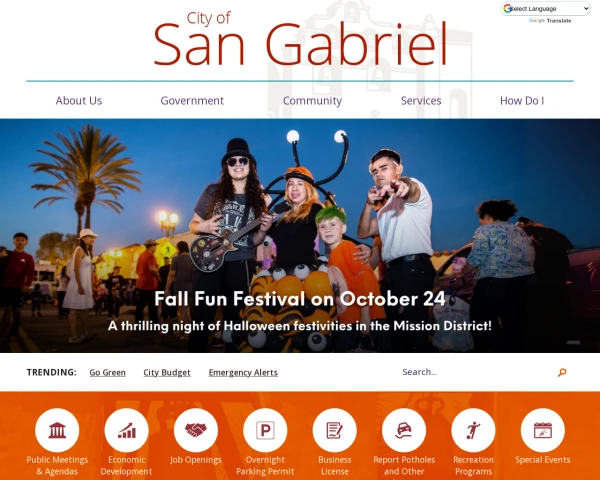This screenshot has height=480, width=600.
Task: Click the City of San Gabriel logo
Action: pos(300,39)
